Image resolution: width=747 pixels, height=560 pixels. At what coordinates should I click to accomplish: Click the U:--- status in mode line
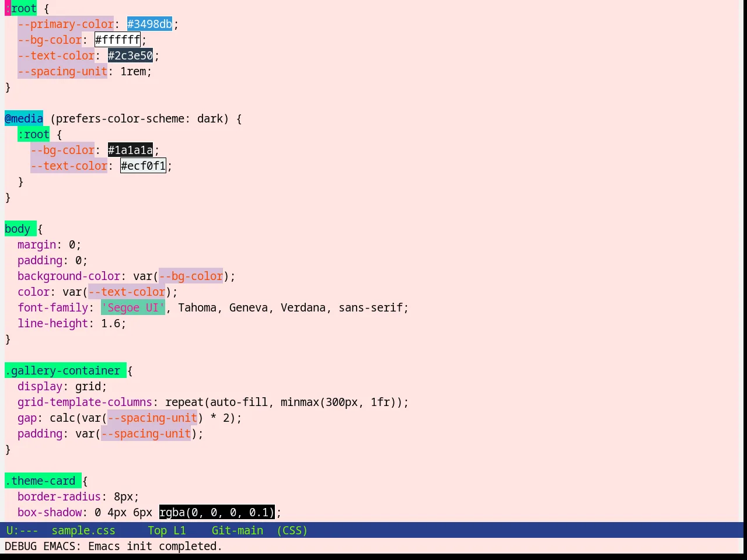(x=22, y=530)
